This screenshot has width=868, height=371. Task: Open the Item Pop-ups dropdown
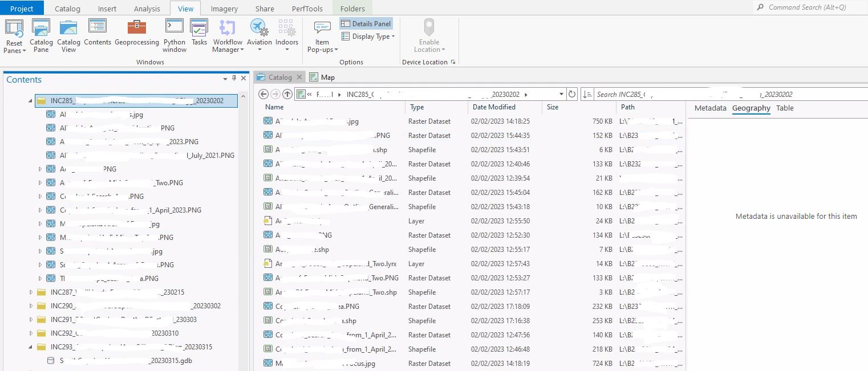(322, 34)
